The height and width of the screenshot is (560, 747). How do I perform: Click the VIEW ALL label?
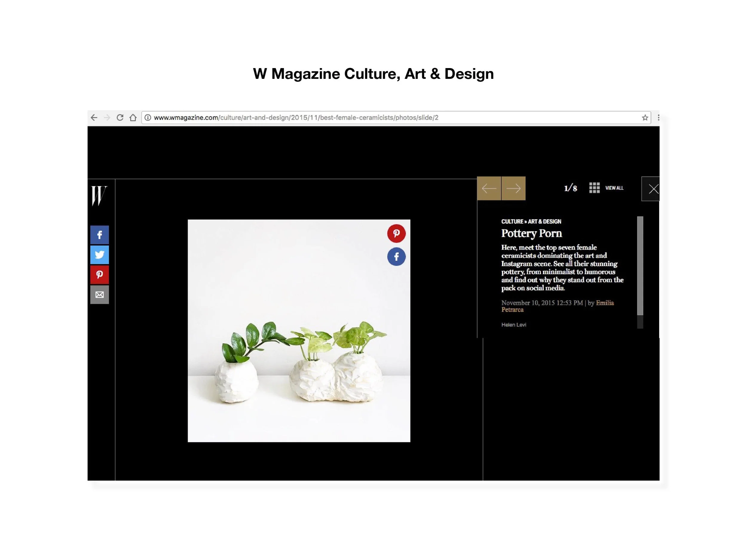tap(614, 188)
